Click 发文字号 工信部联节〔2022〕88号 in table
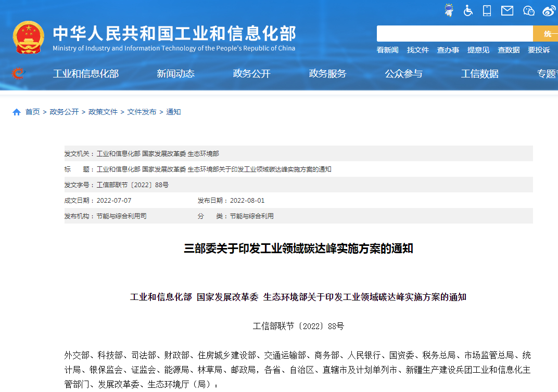The width and height of the screenshot is (558, 392). coord(132,185)
